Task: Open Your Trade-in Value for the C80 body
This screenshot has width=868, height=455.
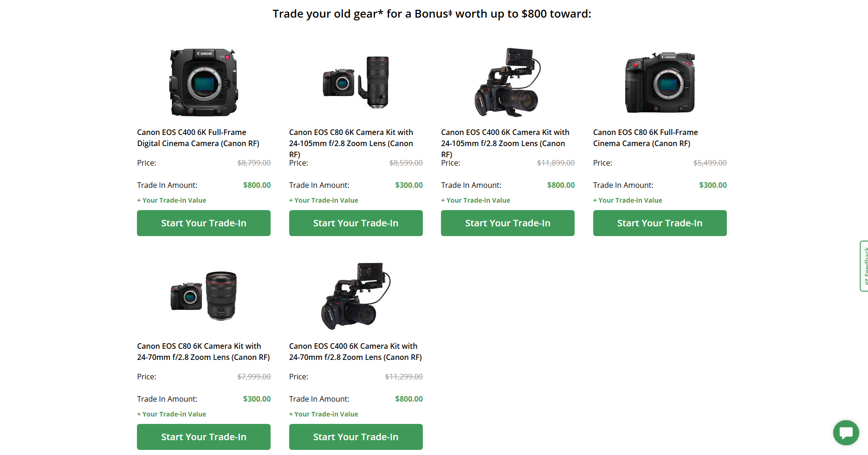Action: 628,200
